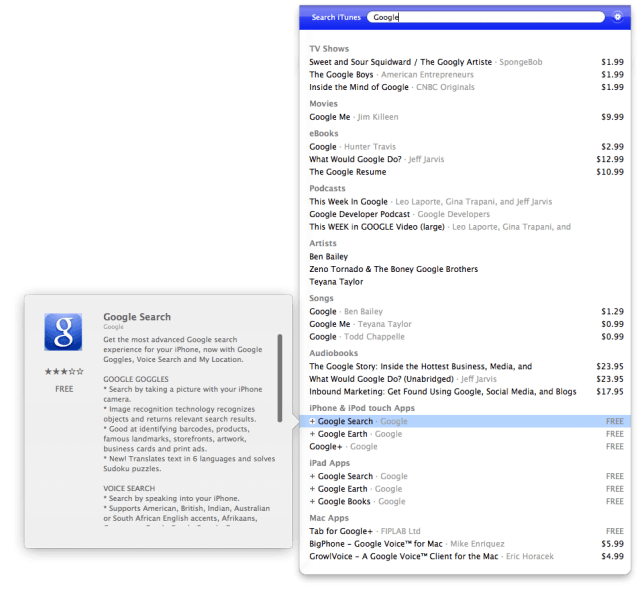Click the blue Google Search app icon
The height and width of the screenshot is (589, 640).
pos(63,332)
